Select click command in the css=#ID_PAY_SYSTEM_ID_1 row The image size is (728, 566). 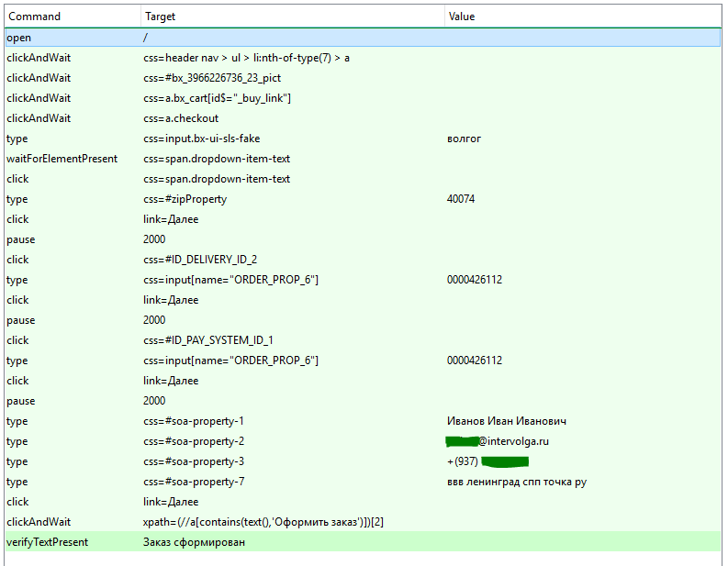click(17, 340)
